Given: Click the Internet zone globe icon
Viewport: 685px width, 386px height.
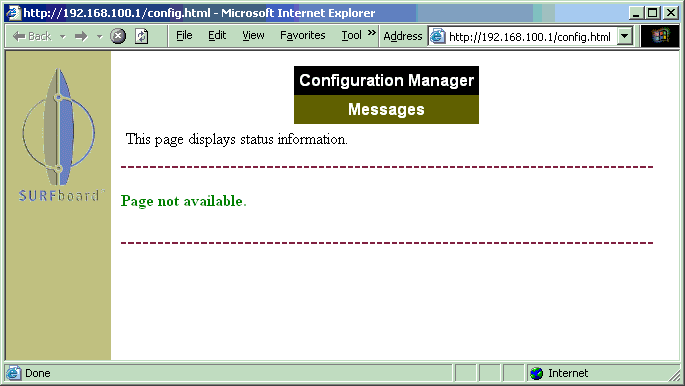Looking at the screenshot, I should point(536,373).
